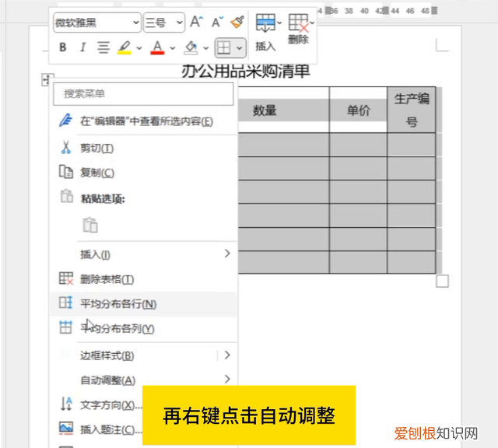The height and width of the screenshot is (448, 498).
Task: Expand the shading color dropdown arrow
Action: tap(205, 48)
